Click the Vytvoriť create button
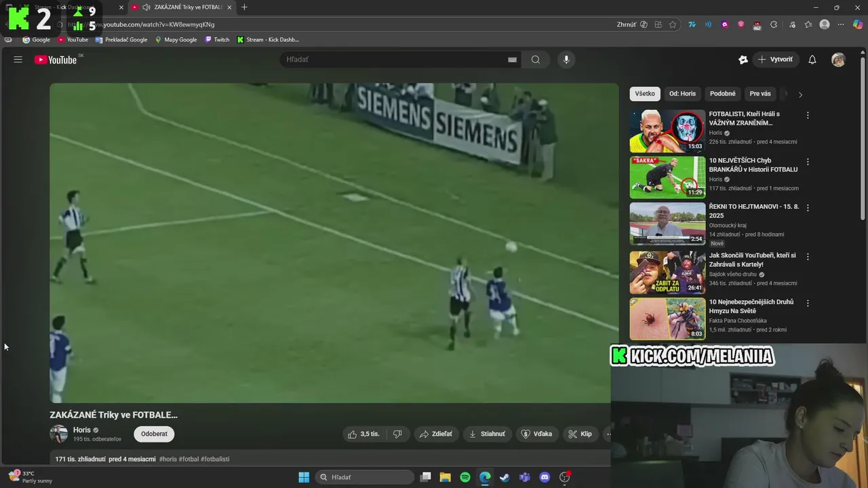The image size is (868, 488). tap(776, 60)
